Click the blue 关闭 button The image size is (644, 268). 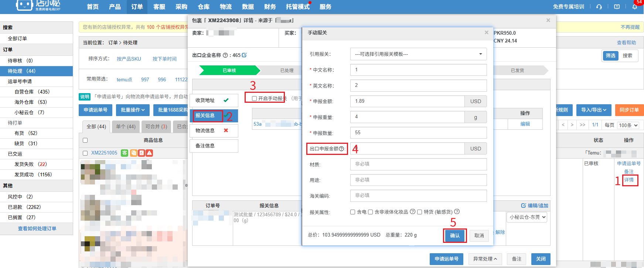click(x=541, y=259)
